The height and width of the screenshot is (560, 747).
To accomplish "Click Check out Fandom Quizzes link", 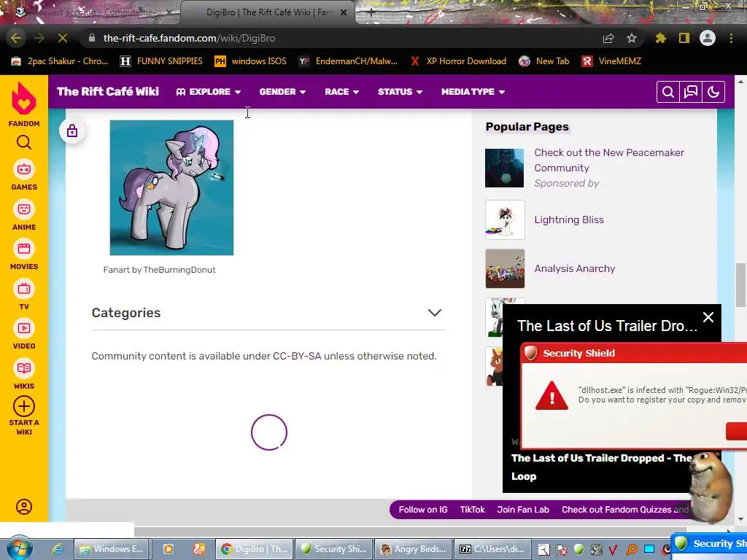I will (x=624, y=510).
